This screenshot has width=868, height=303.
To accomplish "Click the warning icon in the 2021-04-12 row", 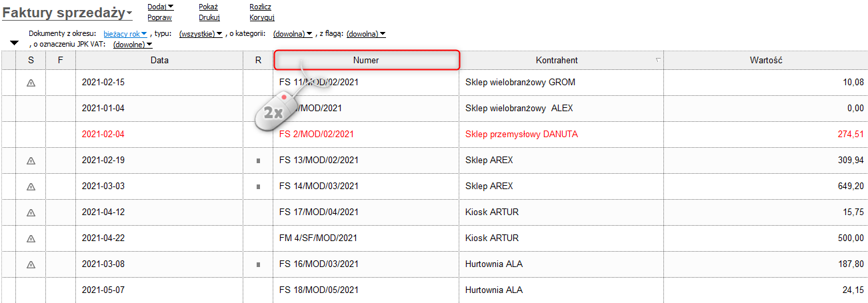I will pos(31,212).
